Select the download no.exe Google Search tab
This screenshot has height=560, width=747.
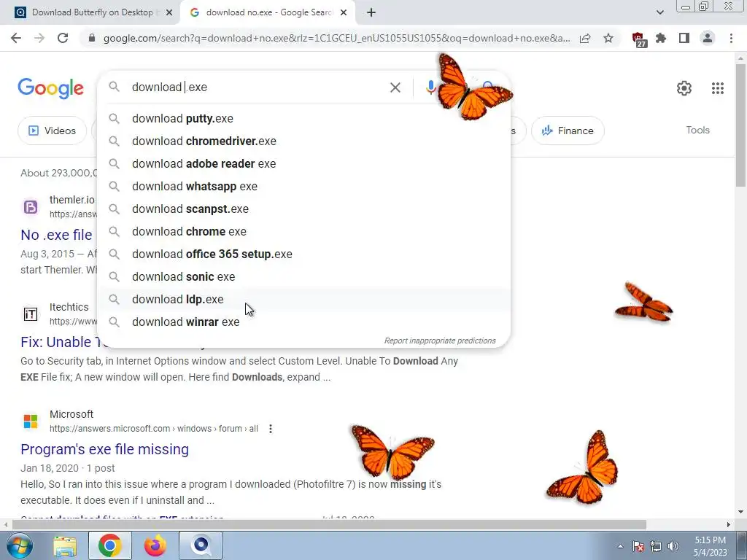click(267, 13)
